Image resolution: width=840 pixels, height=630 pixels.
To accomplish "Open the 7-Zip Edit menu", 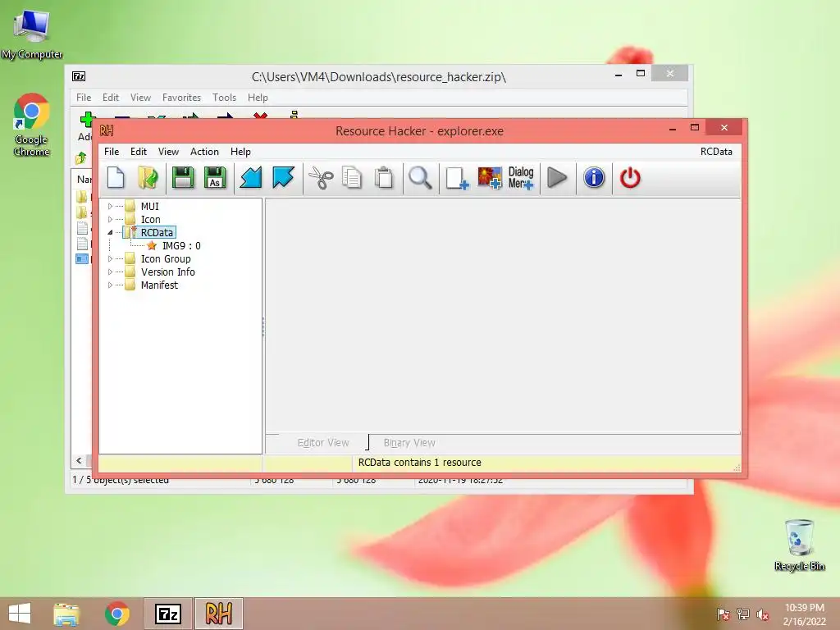I will point(111,98).
